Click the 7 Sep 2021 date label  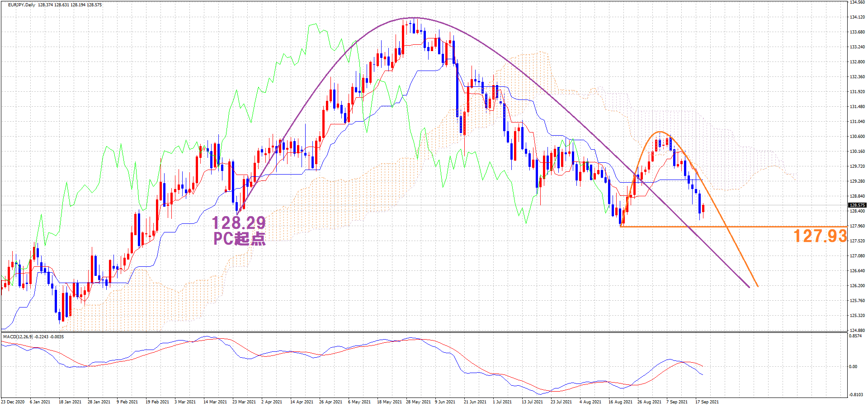(677, 402)
